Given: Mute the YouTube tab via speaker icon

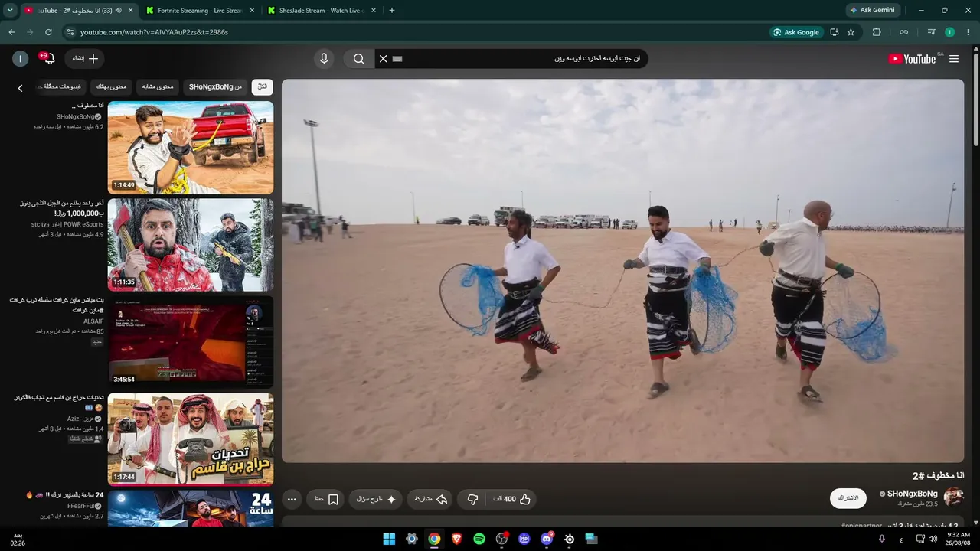Looking at the screenshot, I should click(118, 11).
